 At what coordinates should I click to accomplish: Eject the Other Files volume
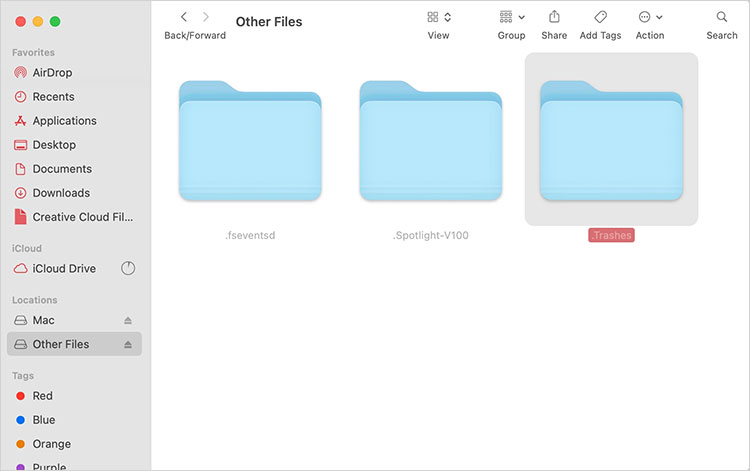click(128, 344)
